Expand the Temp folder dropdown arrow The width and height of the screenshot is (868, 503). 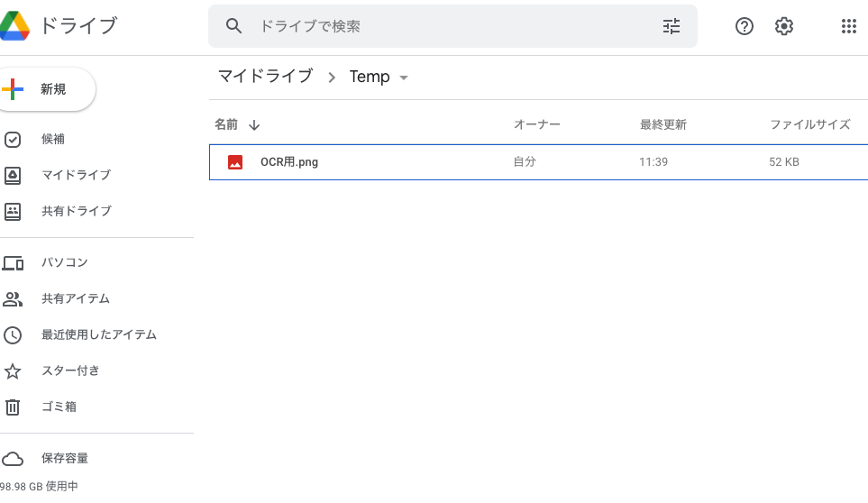point(404,78)
